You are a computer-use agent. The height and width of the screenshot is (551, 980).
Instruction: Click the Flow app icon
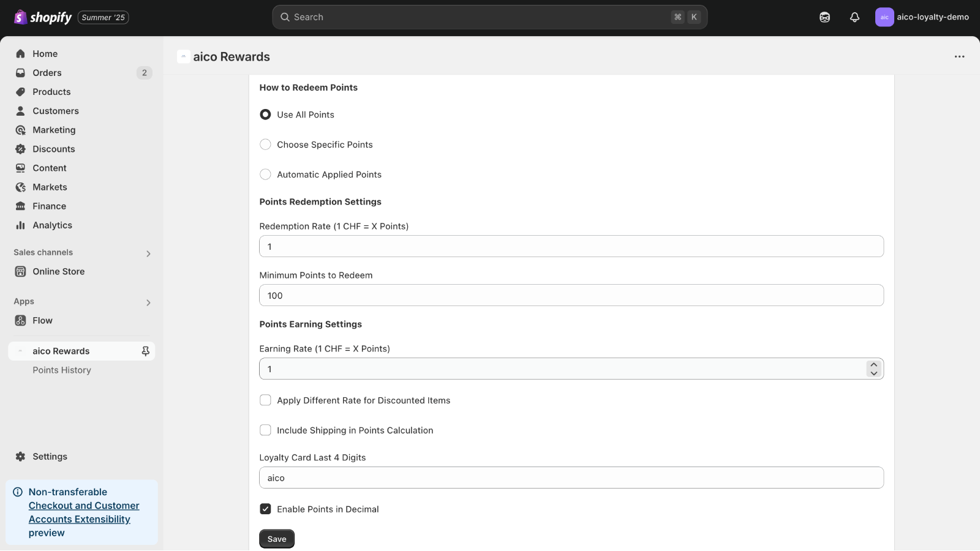(20, 320)
